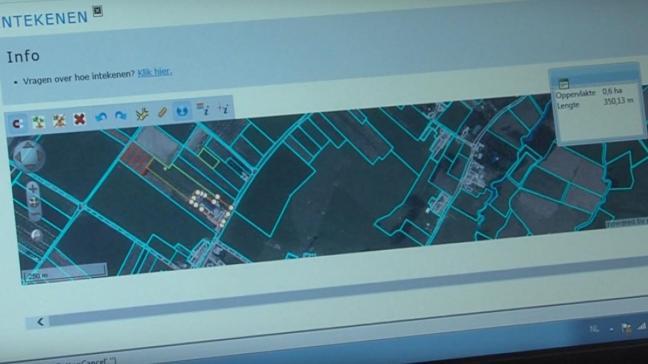Click the map pan compass control
The height and width of the screenshot is (364, 648).
[x=29, y=156]
